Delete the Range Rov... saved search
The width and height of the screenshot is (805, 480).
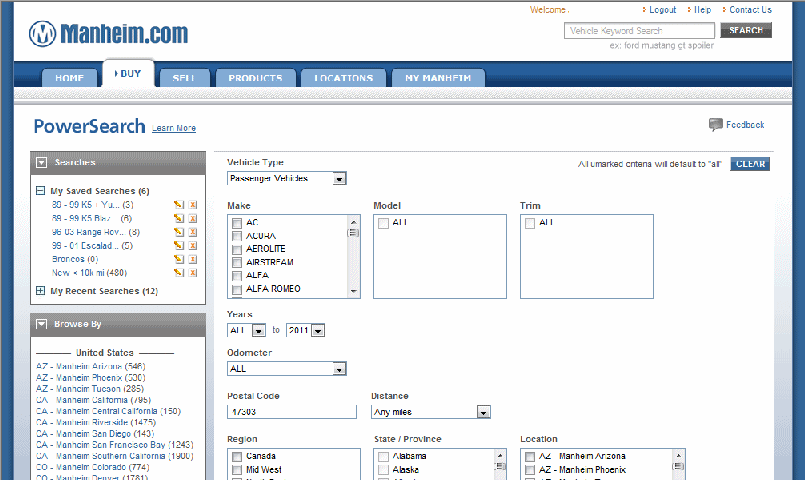point(193,232)
